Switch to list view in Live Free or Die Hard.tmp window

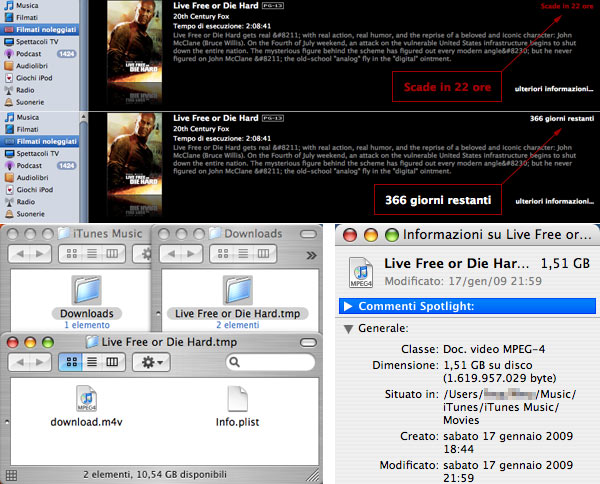(x=91, y=360)
